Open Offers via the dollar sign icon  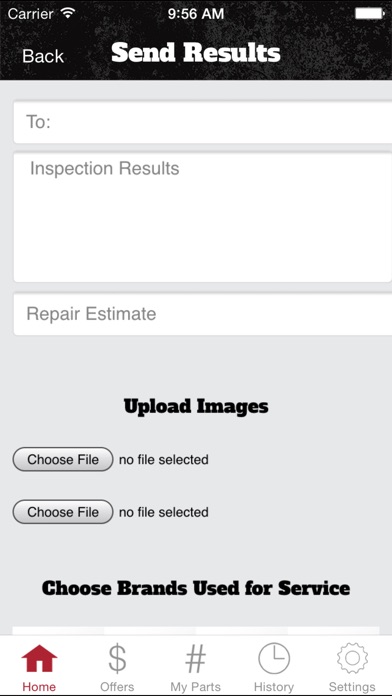(x=117, y=659)
